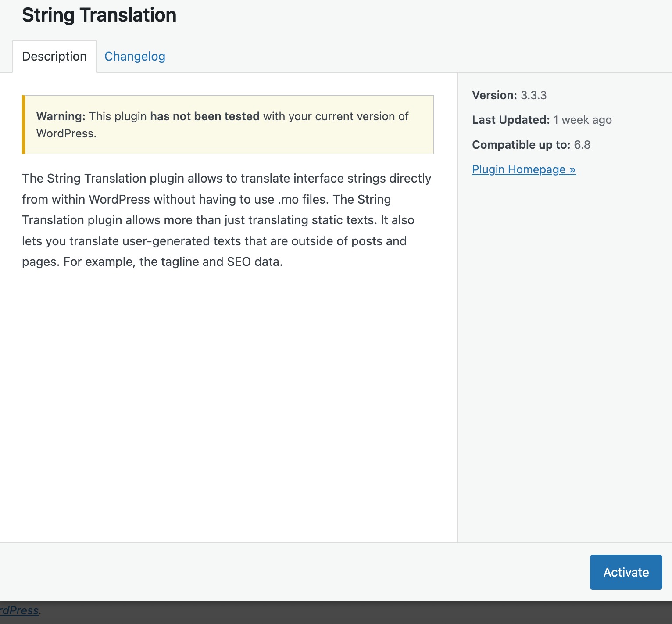Activate the String Translation plugin

[626, 572]
